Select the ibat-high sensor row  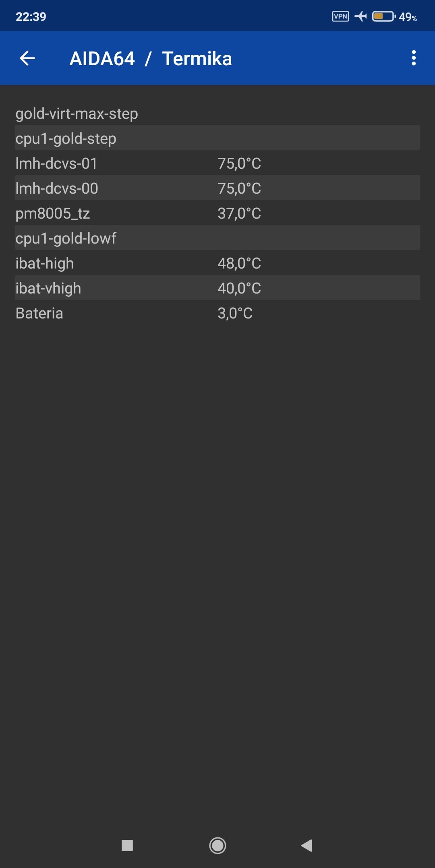click(217, 263)
